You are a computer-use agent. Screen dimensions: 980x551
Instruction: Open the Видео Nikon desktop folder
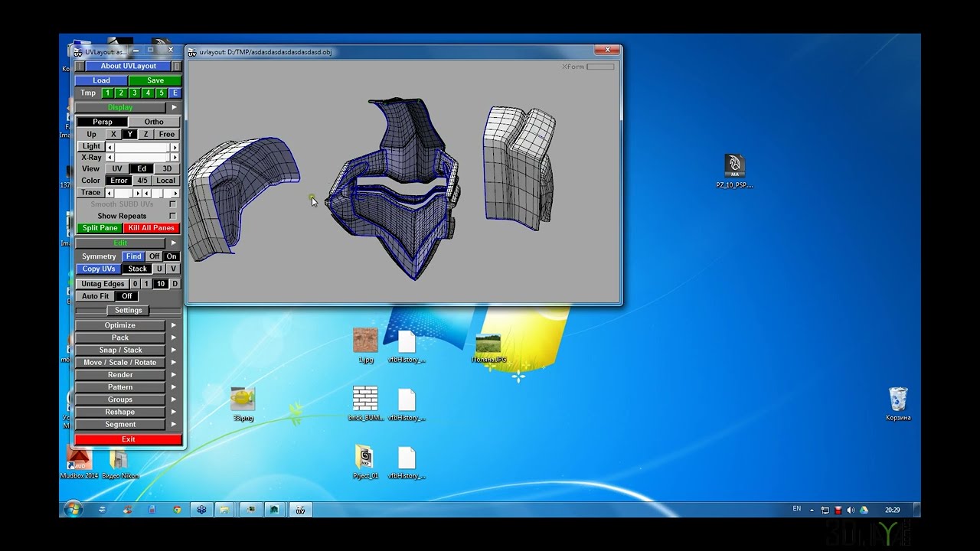pos(119,463)
